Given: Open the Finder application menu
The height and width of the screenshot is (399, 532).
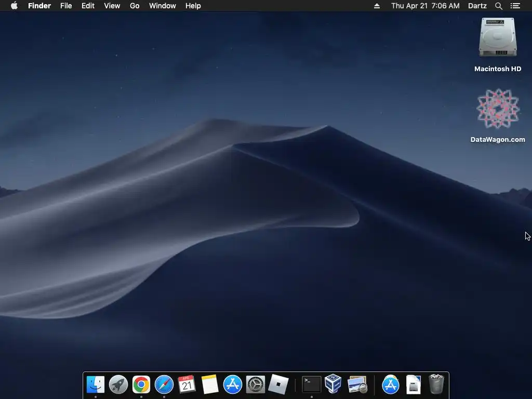Looking at the screenshot, I should 39,6.
